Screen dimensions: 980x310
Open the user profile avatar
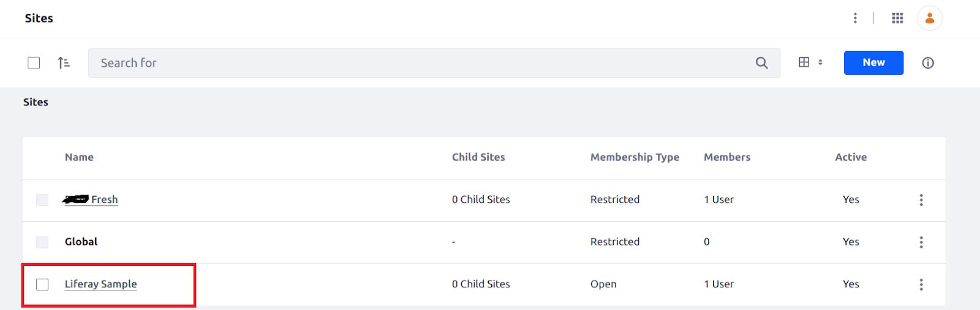[929, 18]
